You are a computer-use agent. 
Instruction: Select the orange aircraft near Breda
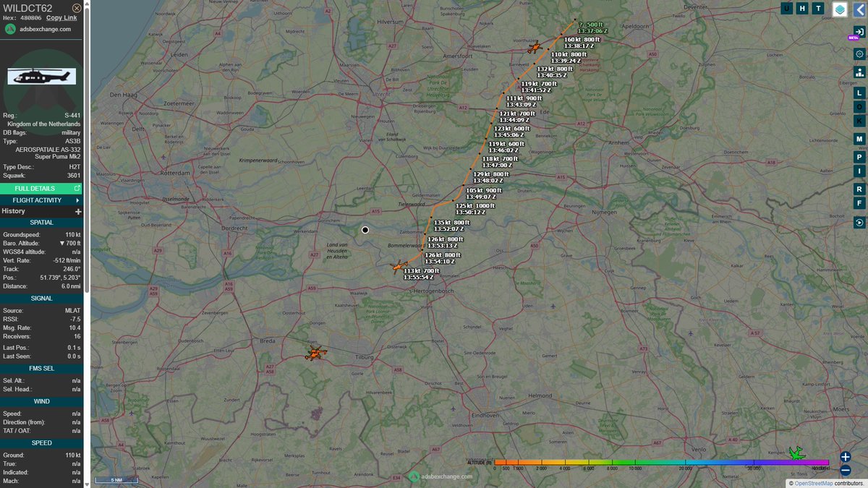coord(316,354)
